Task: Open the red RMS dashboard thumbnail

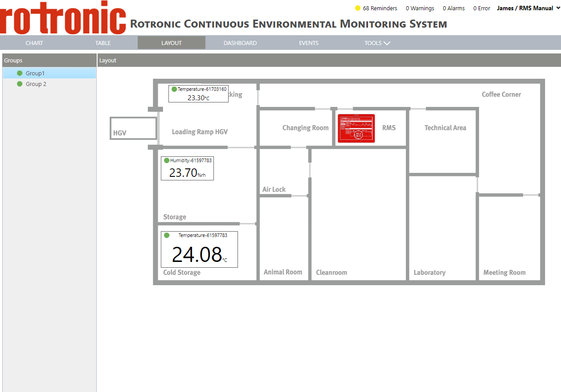Action: (356, 128)
